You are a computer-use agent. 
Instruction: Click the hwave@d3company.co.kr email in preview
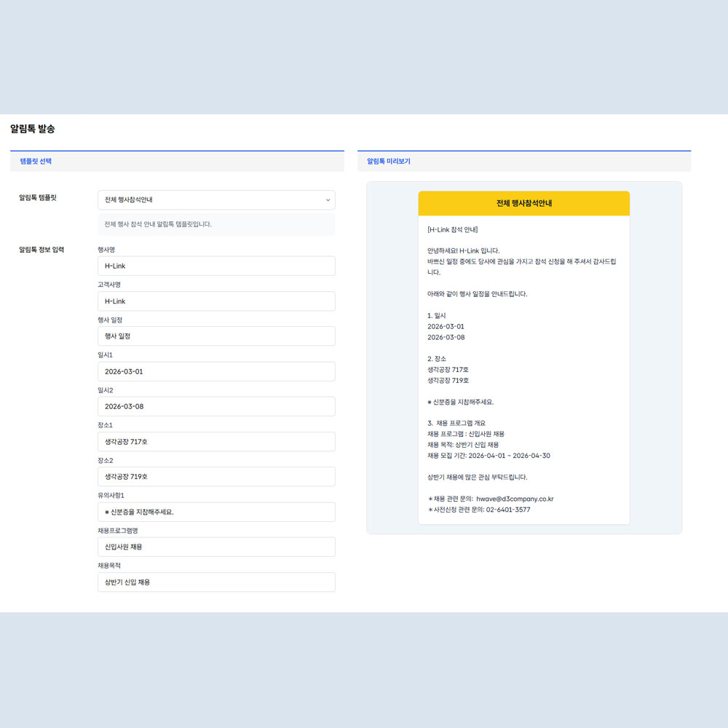[515, 499]
